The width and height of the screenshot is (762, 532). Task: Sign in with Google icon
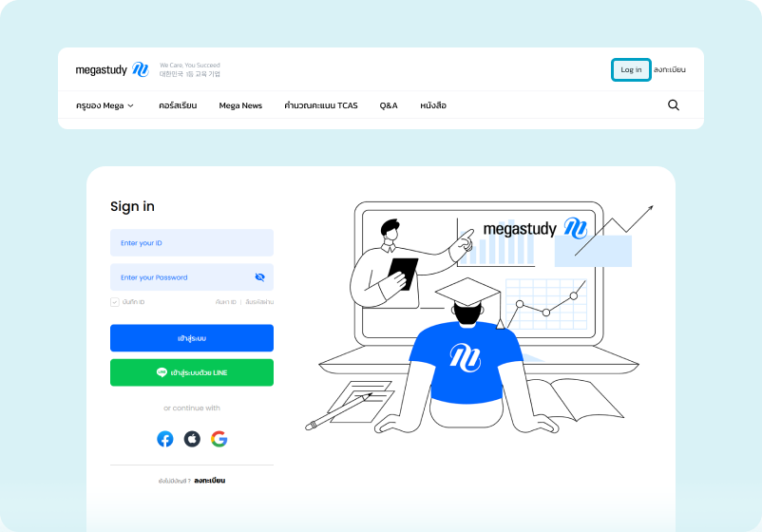pyautogui.click(x=219, y=439)
